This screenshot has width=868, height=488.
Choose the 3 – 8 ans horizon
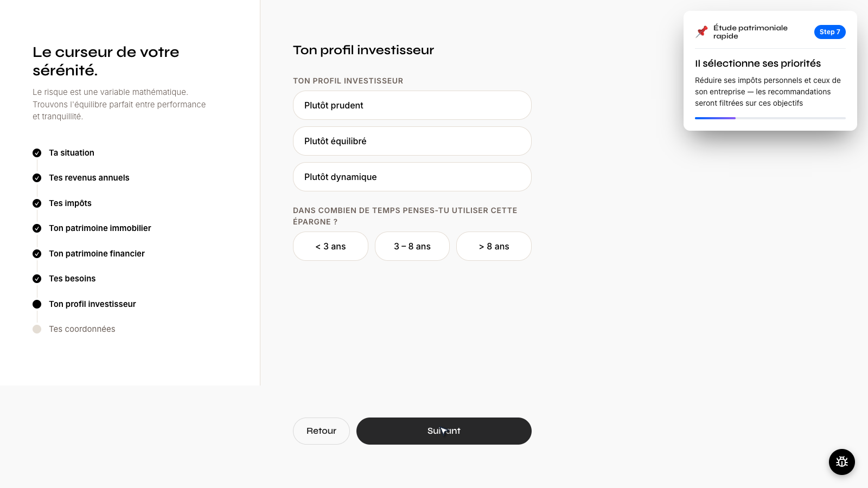tap(412, 246)
